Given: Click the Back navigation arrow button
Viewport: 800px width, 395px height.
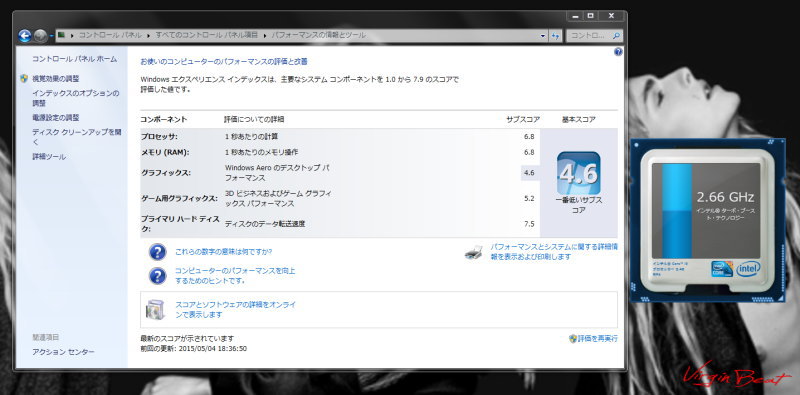Looking at the screenshot, I should [24, 36].
